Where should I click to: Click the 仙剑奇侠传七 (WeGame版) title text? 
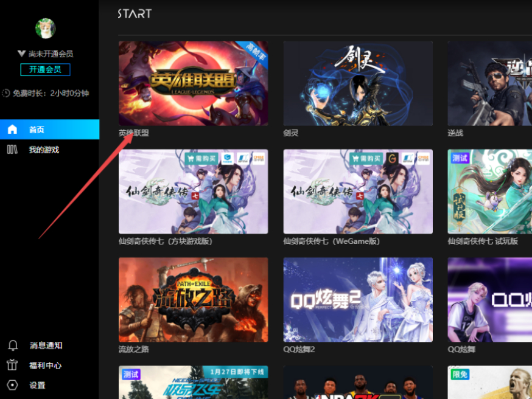click(x=332, y=241)
